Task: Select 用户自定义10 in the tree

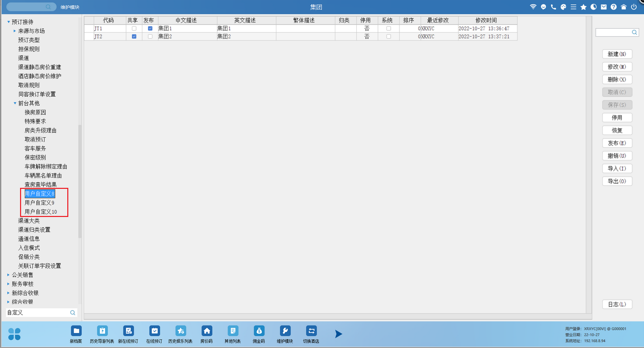Action: tap(41, 212)
